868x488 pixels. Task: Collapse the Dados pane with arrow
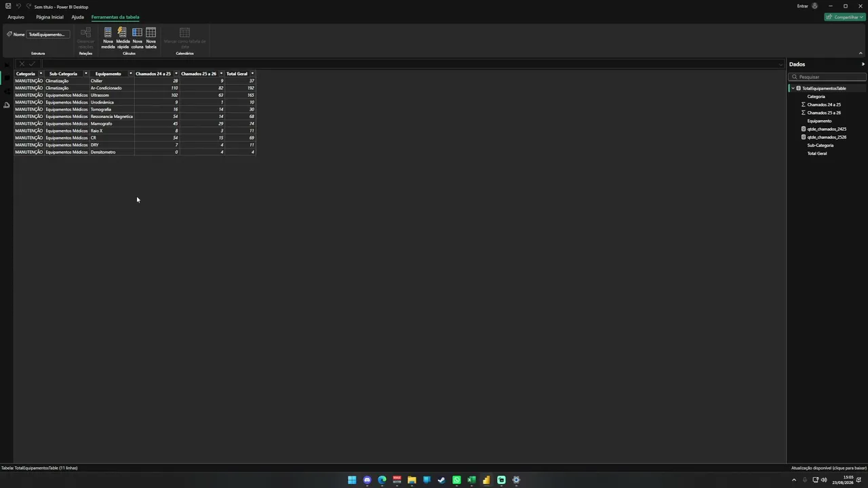(863, 64)
